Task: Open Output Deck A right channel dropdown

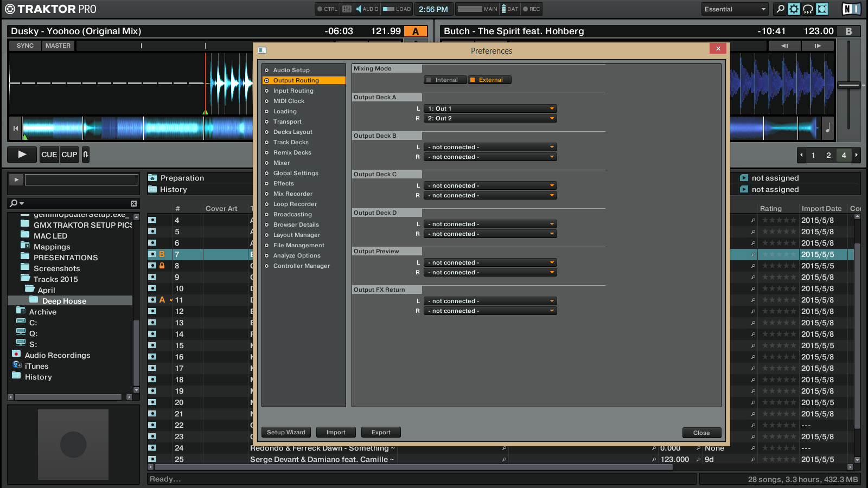Action: coord(490,118)
